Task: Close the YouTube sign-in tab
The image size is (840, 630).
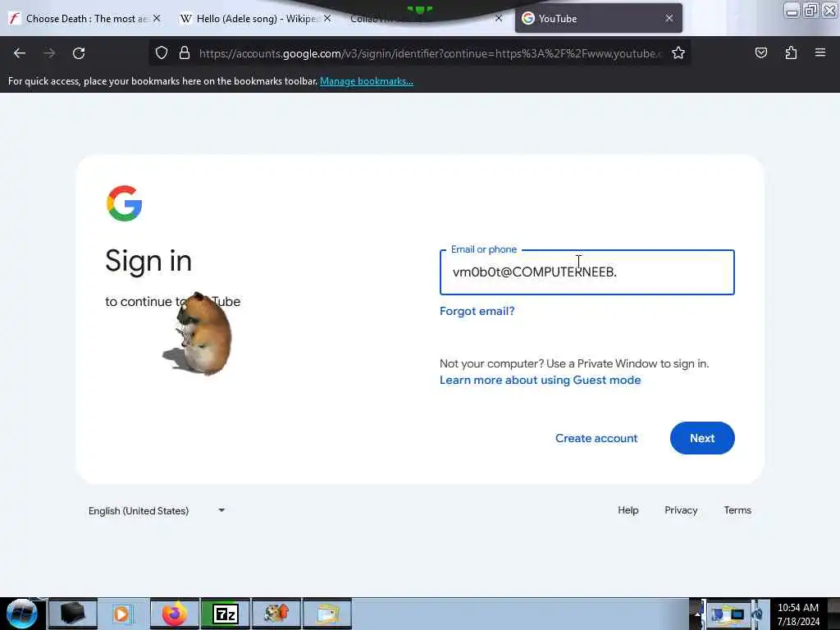Action: [x=669, y=18]
